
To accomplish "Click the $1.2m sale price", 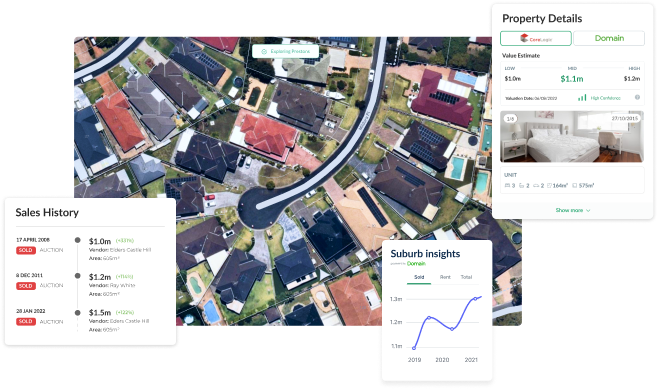I will [x=100, y=277].
